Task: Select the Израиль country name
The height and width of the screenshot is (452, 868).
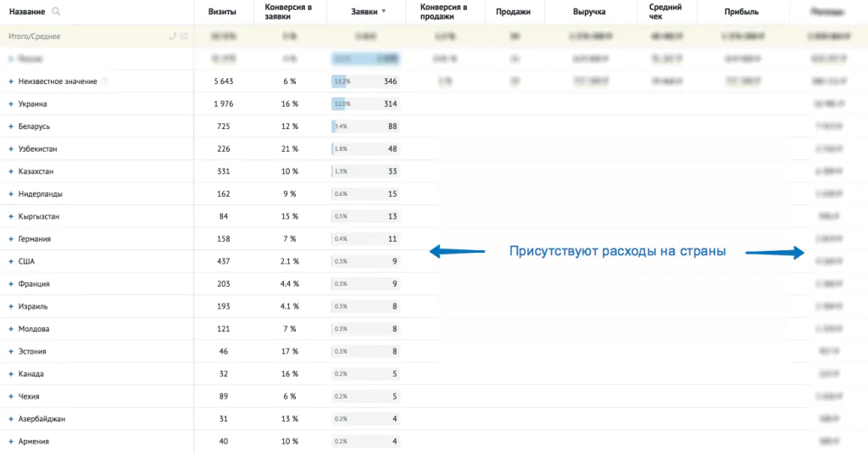Action: click(x=34, y=306)
